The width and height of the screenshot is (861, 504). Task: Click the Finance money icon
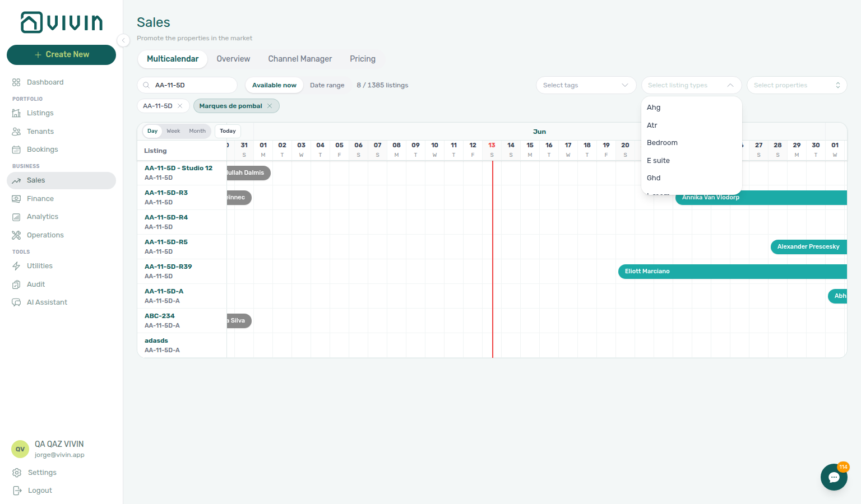tap(16, 199)
